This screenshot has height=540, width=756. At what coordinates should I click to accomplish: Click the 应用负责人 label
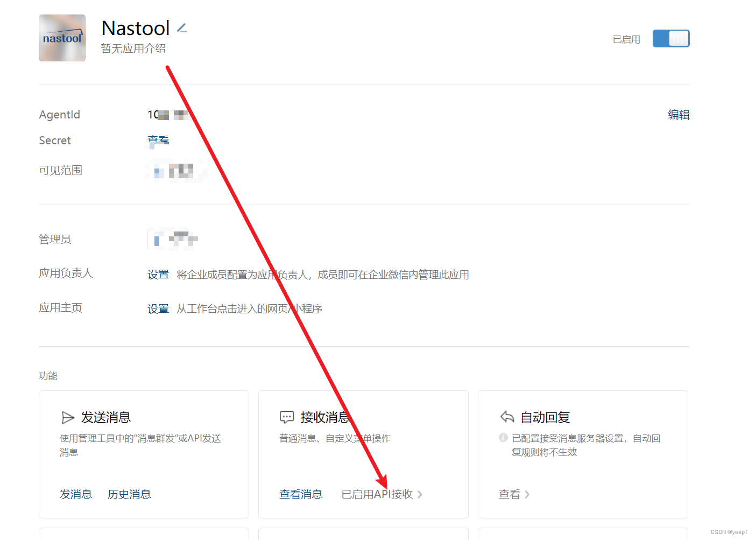pyautogui.click(x=66, y=273)
